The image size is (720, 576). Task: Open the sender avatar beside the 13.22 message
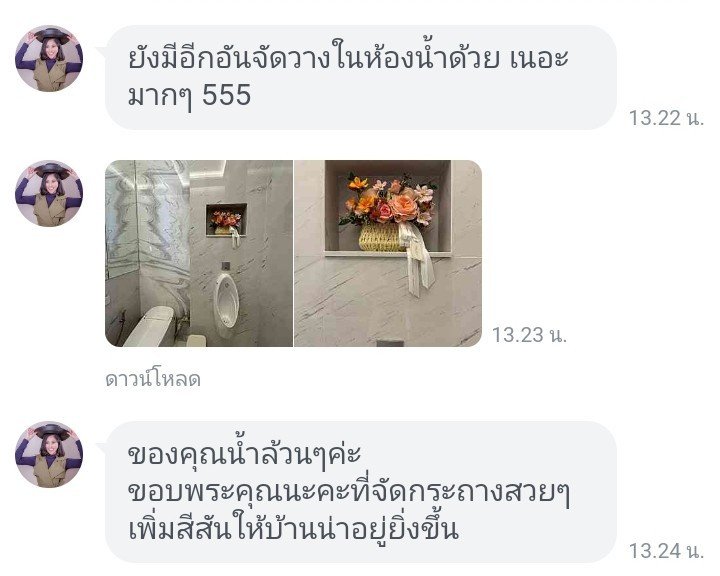(x=49, y=58)
